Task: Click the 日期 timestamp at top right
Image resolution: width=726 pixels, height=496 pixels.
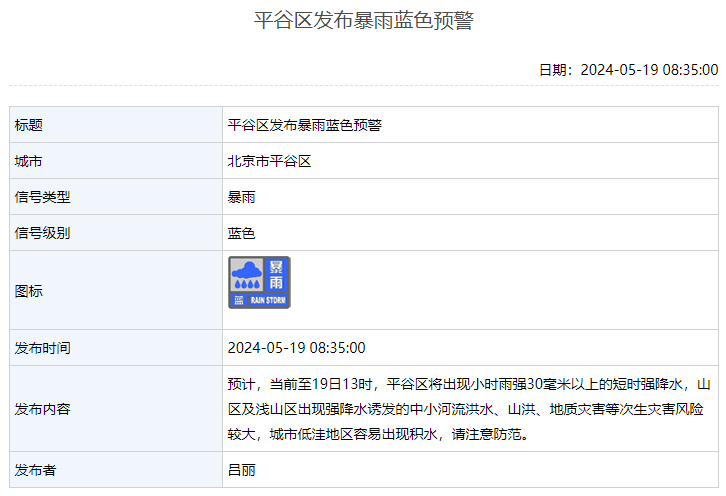Action: (628, 69)
